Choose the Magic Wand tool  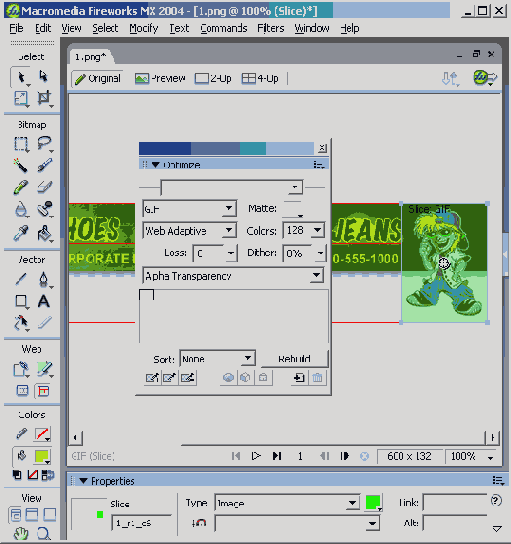[21, 165]
